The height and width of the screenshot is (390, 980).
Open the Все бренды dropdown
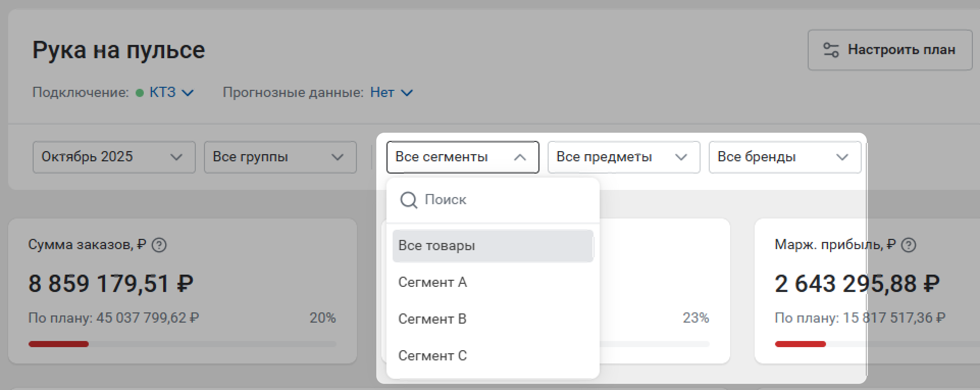[x=784, y=157]
